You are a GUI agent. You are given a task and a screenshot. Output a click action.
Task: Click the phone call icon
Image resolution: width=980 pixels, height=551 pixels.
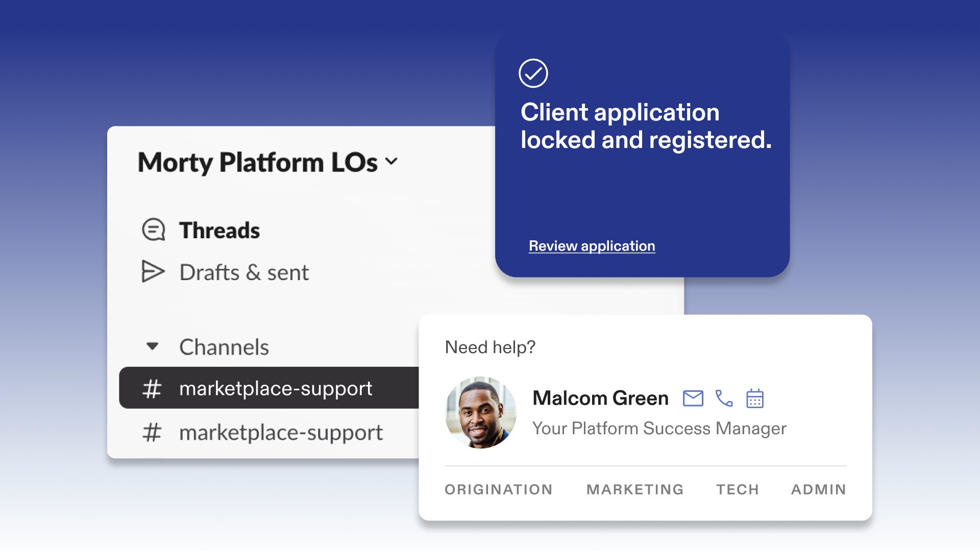click(x=724, y=398)
